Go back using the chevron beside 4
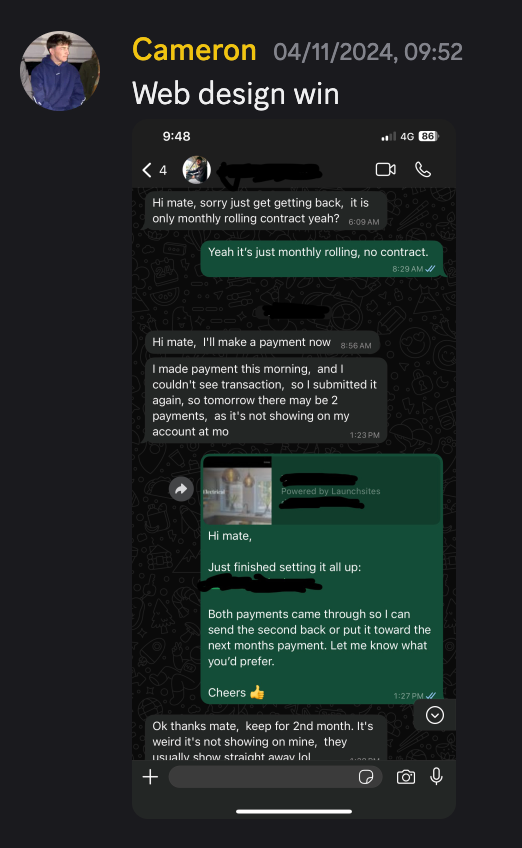The width and height of the screenshot is (522, 848). tap(147, 170)
